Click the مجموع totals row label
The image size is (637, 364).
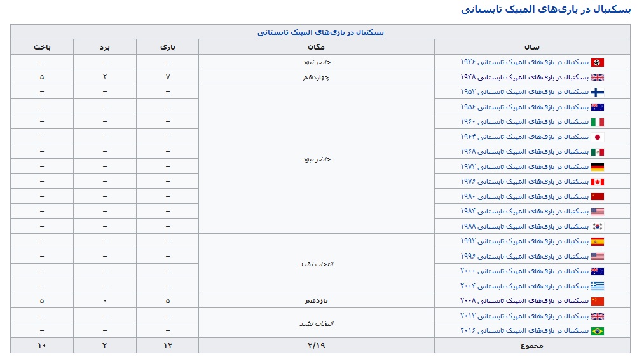[532, 346]
